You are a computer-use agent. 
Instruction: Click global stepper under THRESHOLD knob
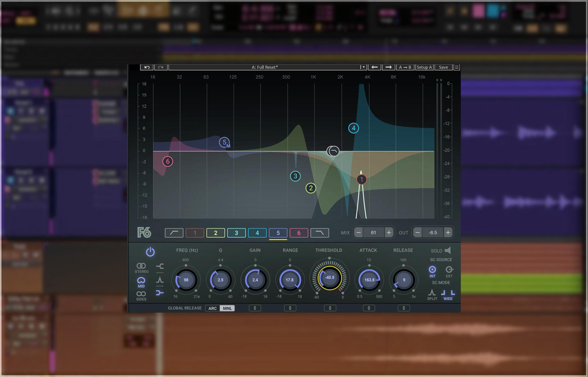pyautogui.click(x=330, y=308)
